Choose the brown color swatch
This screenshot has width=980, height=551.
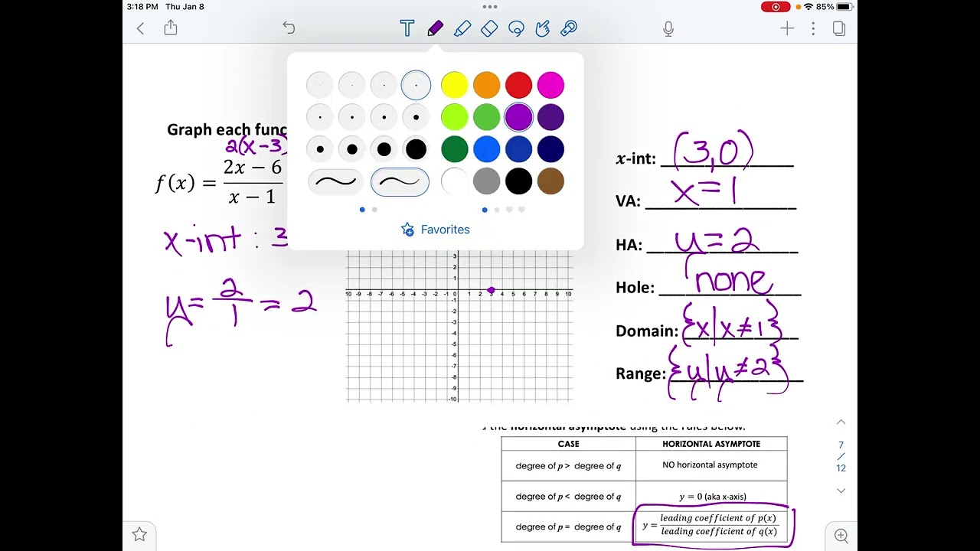(x=550, y=181)
